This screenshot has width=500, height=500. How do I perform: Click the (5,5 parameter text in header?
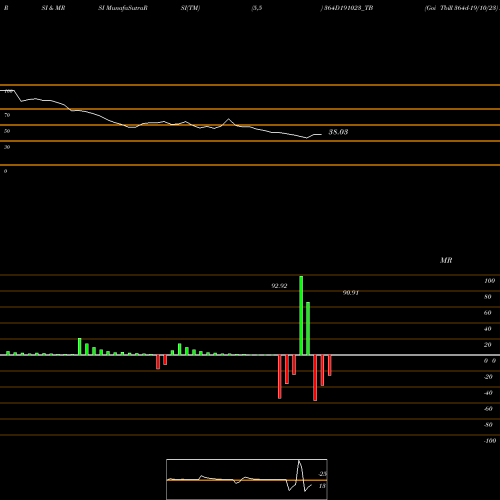[x=257, y=8]
